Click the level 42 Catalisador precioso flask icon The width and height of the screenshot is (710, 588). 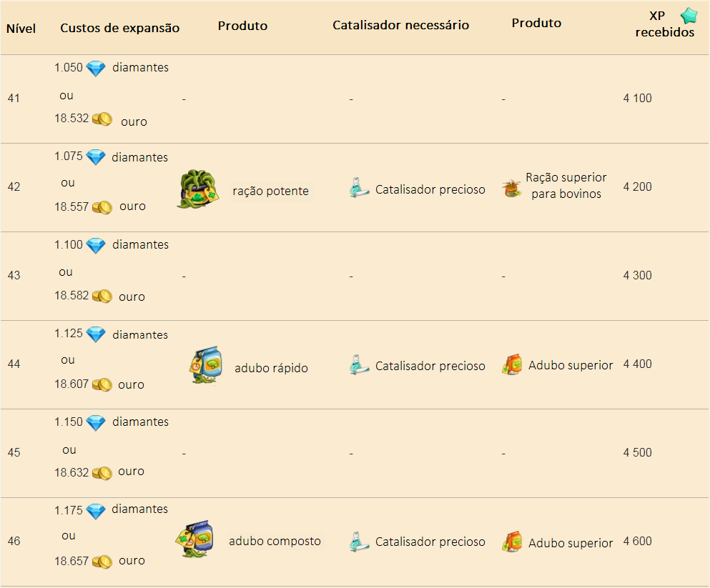coord(360,188)
